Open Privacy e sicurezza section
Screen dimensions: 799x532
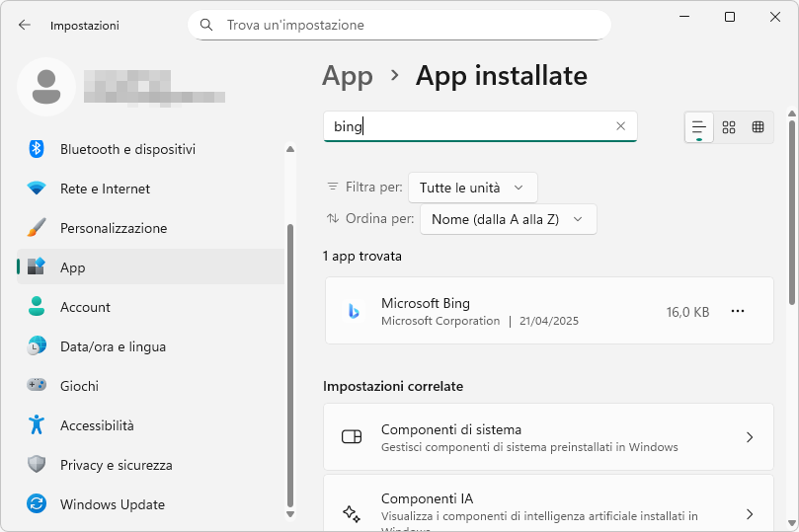click(x=151, y=465)
